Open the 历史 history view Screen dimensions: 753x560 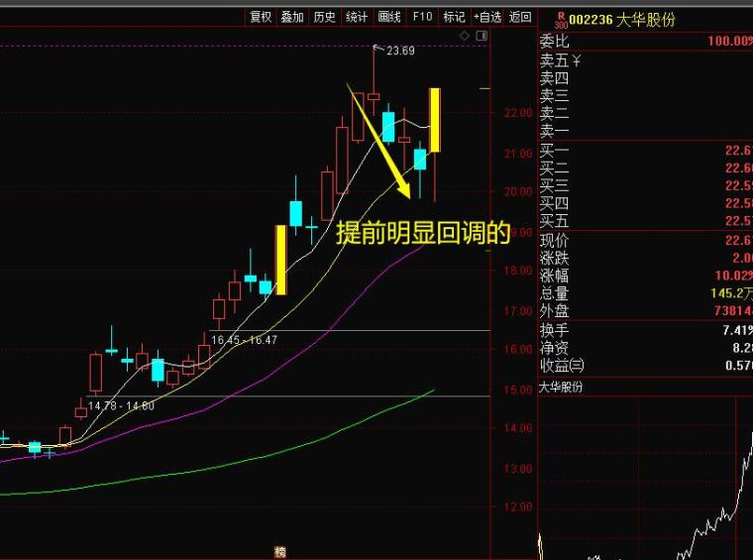(x=324, y=17)
